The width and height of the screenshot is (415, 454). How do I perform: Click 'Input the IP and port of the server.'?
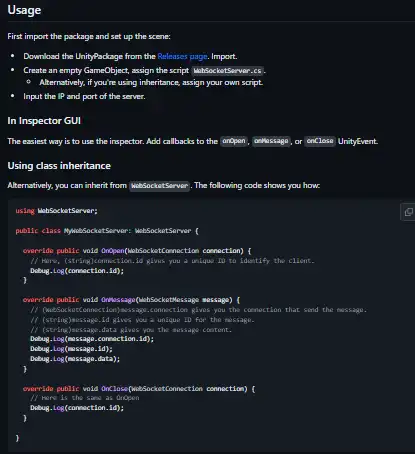tap(84, 96)
